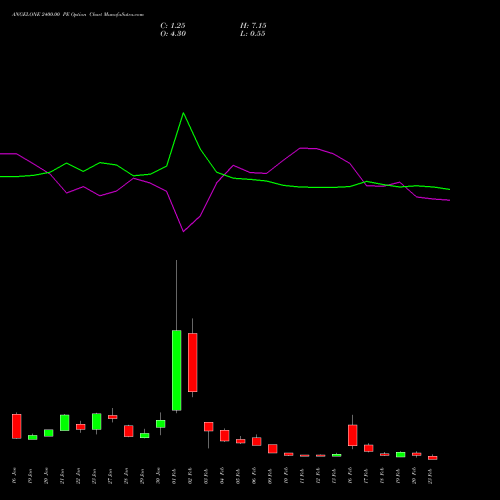The image size is (500, 500).
Task: Click the green candlestick at 23 Jan
Action: tap(97, 421)
